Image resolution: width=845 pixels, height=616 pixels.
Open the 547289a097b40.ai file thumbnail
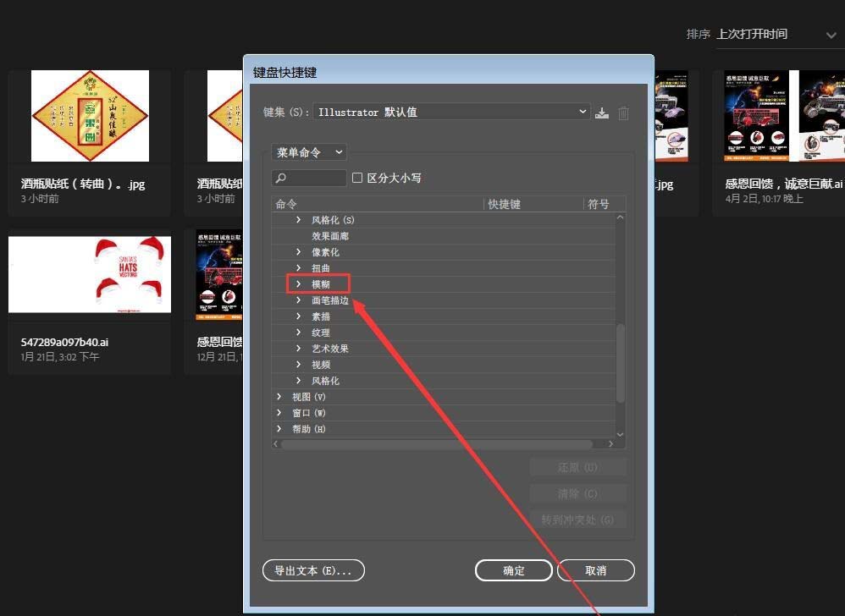click(89, 273)
